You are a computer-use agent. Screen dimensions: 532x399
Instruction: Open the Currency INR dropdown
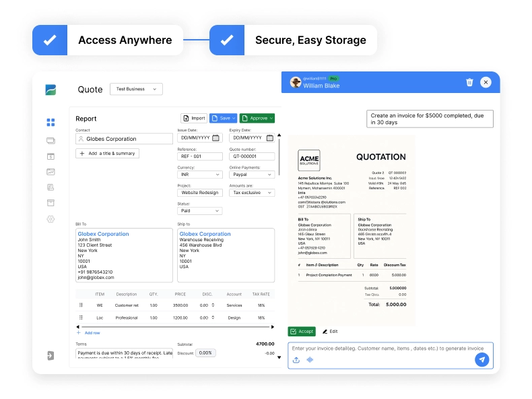199,175
